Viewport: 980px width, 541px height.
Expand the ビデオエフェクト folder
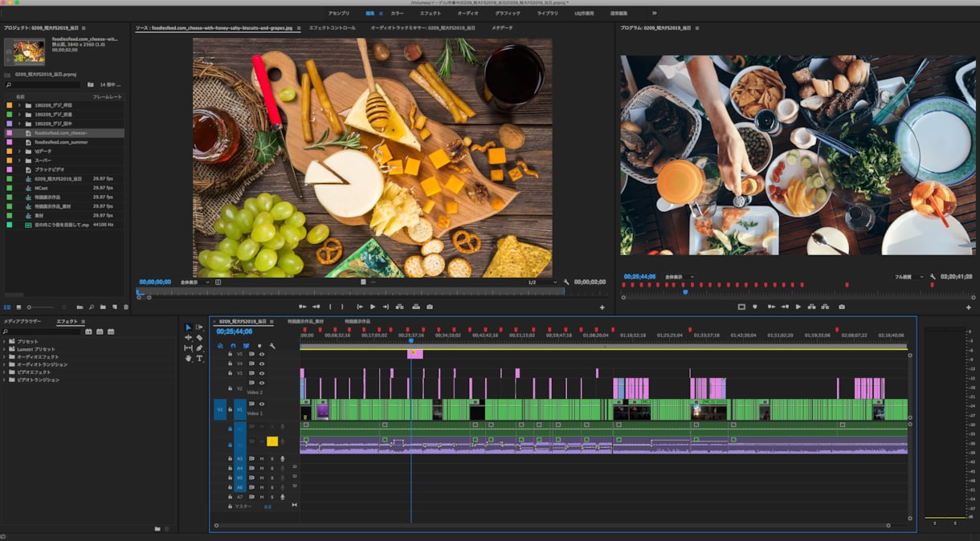coord(4,372)
